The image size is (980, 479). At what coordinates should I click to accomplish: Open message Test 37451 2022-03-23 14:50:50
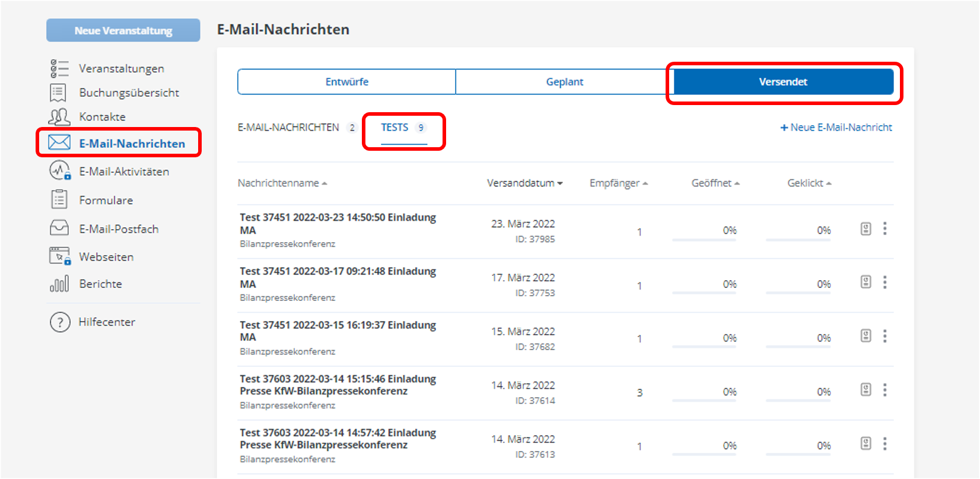(338, 224)
